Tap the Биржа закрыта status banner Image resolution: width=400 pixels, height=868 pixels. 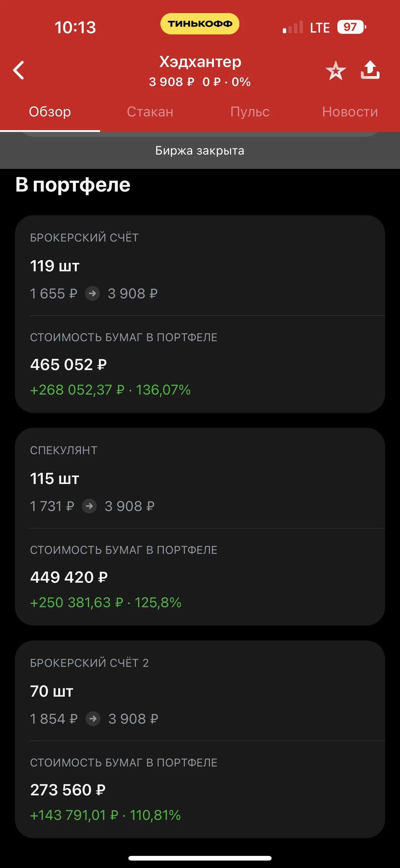[x=200, y=150]
